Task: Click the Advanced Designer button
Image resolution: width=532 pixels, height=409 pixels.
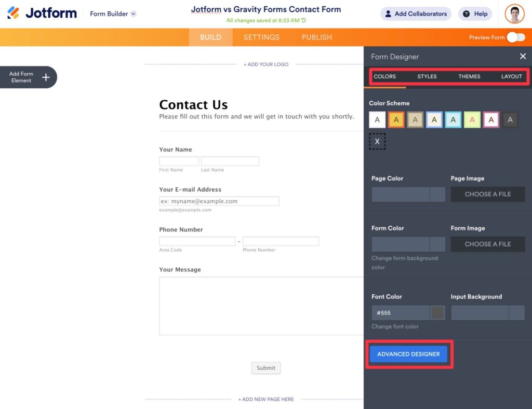Action: point(408,353)
